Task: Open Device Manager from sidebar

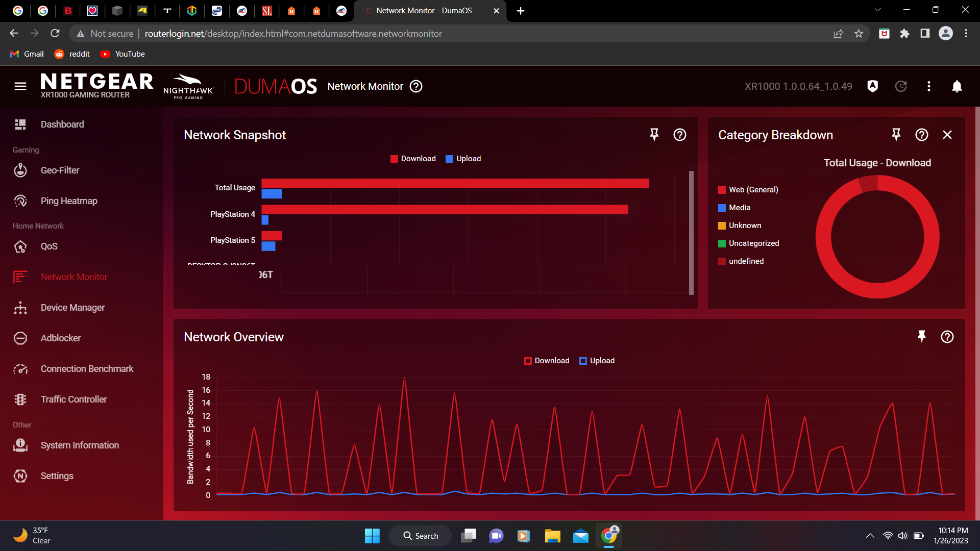Action: [x=72, y=307]
